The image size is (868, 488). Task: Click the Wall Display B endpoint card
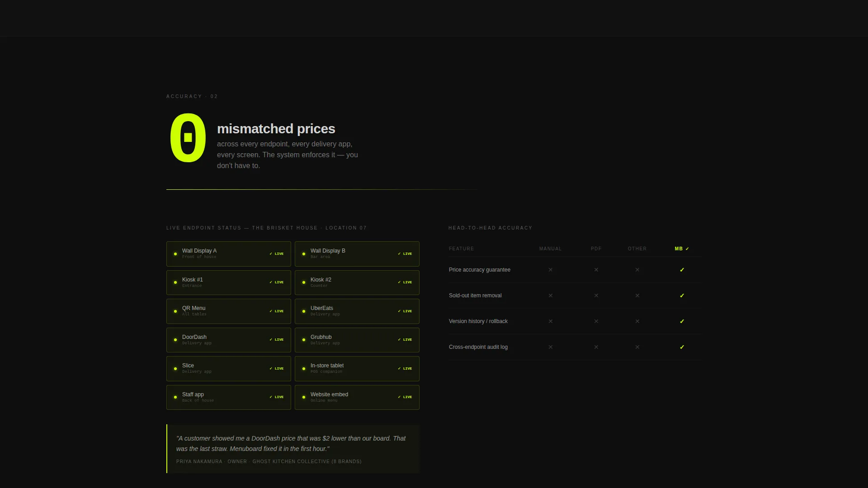point(357,254)
